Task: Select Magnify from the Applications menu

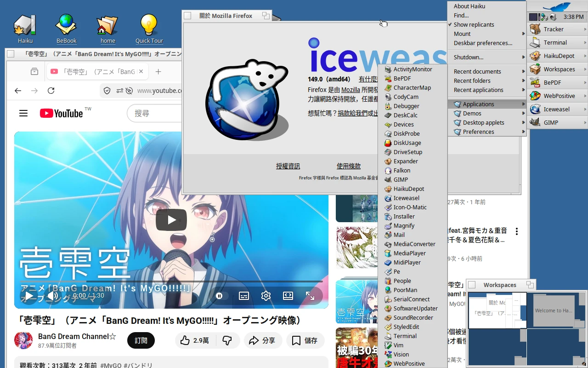Action: point(404,225)
